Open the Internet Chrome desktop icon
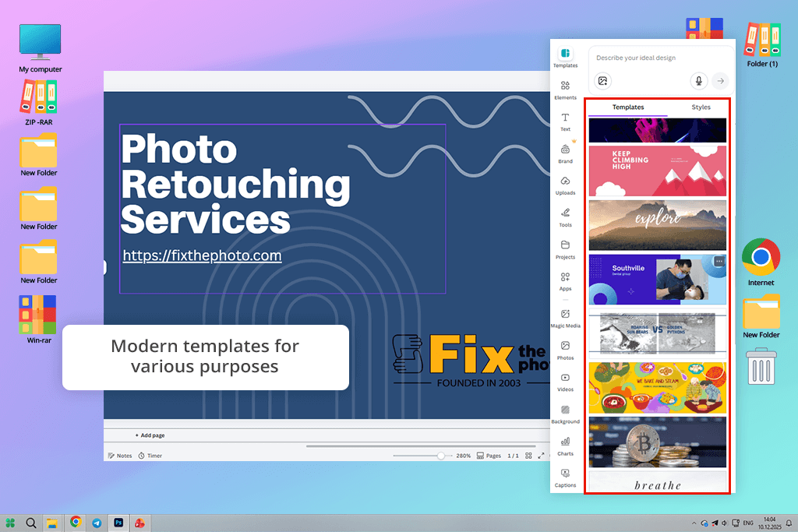Image resolution: width=798 pixels, height=532 pixels. coord(761,262)
